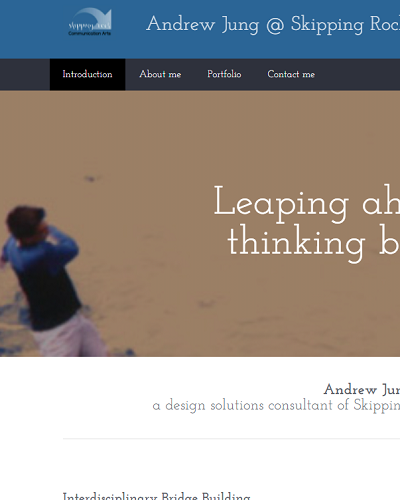Click the @ symbol in site title
This screenshot has width=400, height=500.
coord(275,25)
